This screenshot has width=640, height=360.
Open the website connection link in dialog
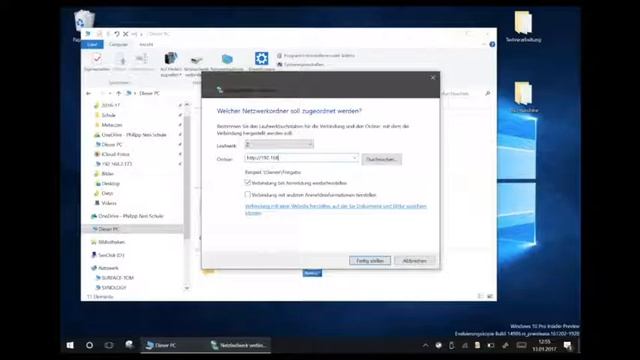click(x=336, y=209)
